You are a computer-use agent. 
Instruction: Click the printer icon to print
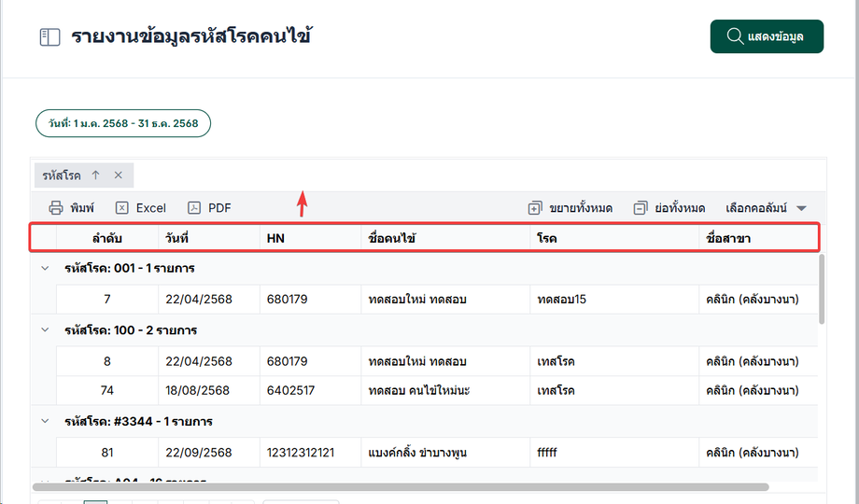tap(56, 208)
